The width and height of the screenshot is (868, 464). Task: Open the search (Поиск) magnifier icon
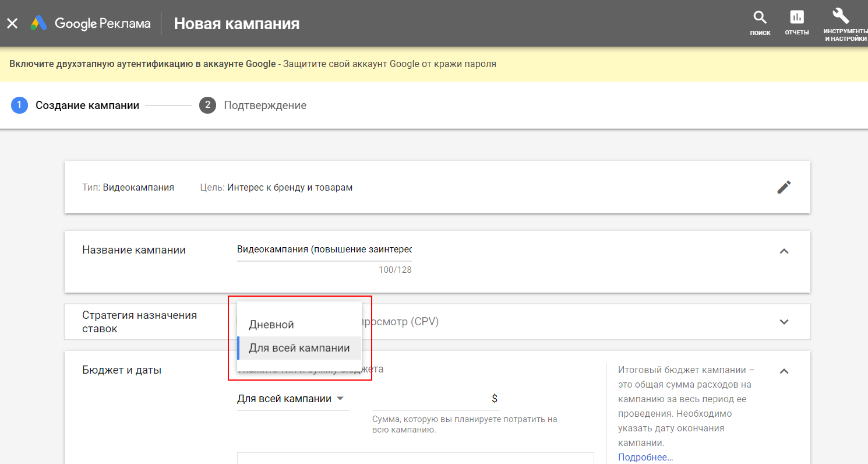point(760,17)
